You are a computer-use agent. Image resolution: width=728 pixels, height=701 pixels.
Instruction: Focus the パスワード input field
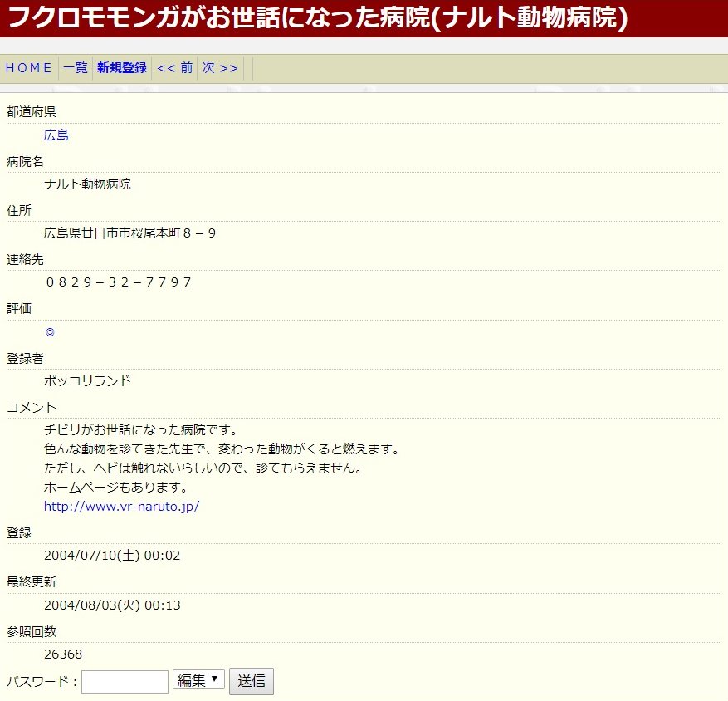coord(125,681)
